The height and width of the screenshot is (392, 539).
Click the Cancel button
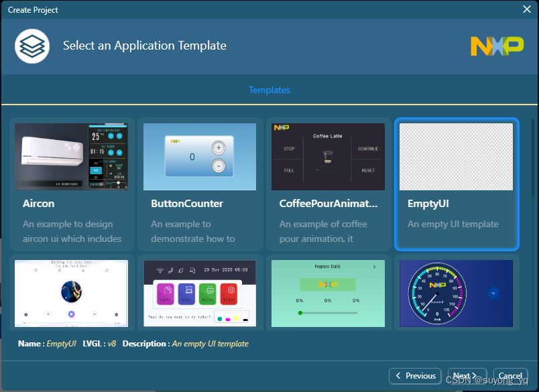(x=510, y=376)
